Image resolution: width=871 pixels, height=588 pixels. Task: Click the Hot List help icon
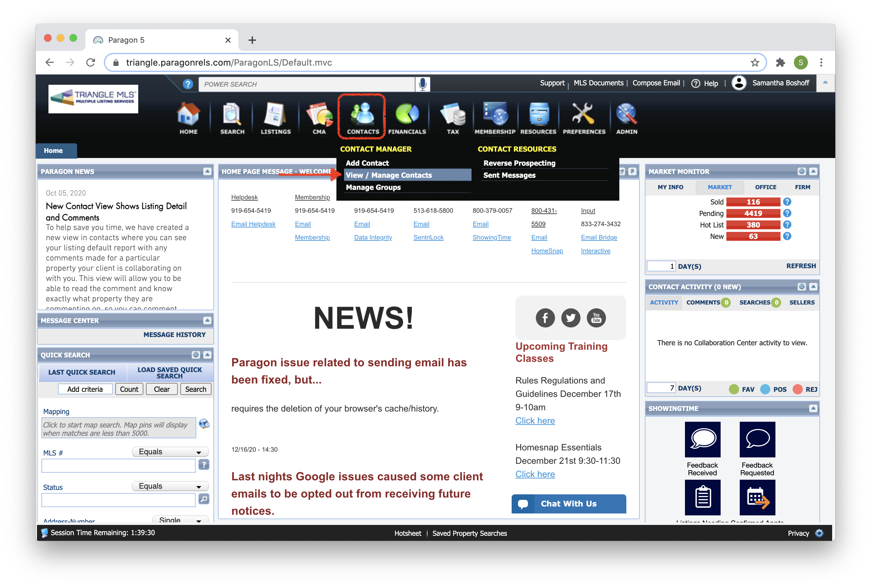[787, 225]
